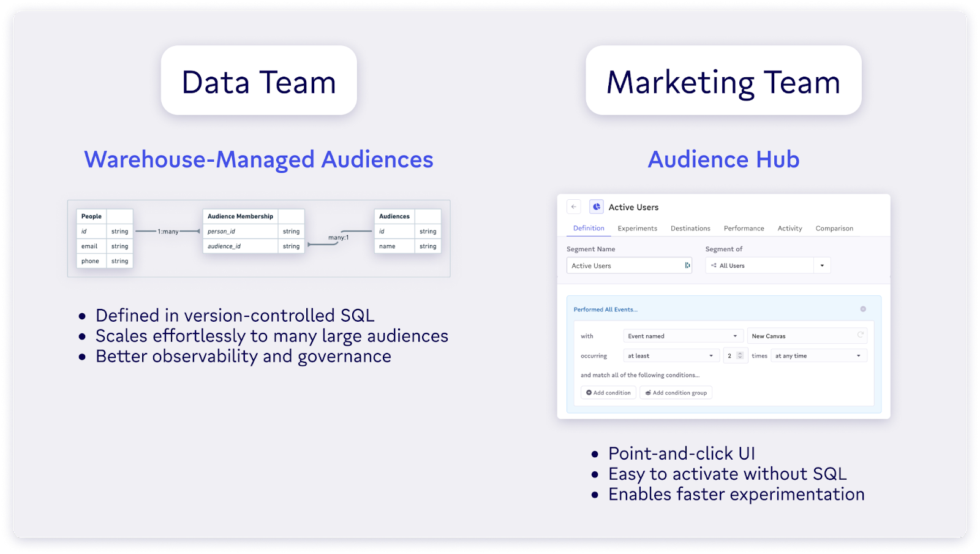The image size is (980, 554).
Task: Click the Active Users segment pie icon
Action: pyautogui.click(x=597, y=207)
